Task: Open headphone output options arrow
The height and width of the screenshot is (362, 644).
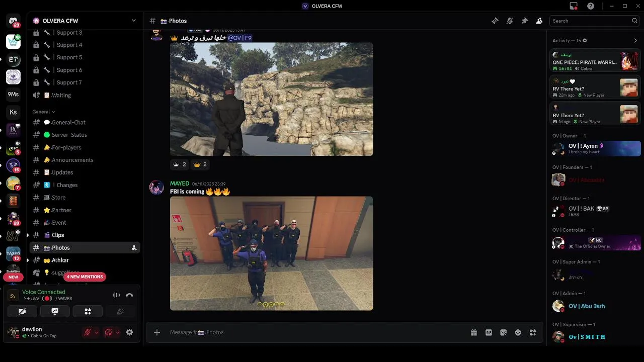Action: (x=117, y=332)
